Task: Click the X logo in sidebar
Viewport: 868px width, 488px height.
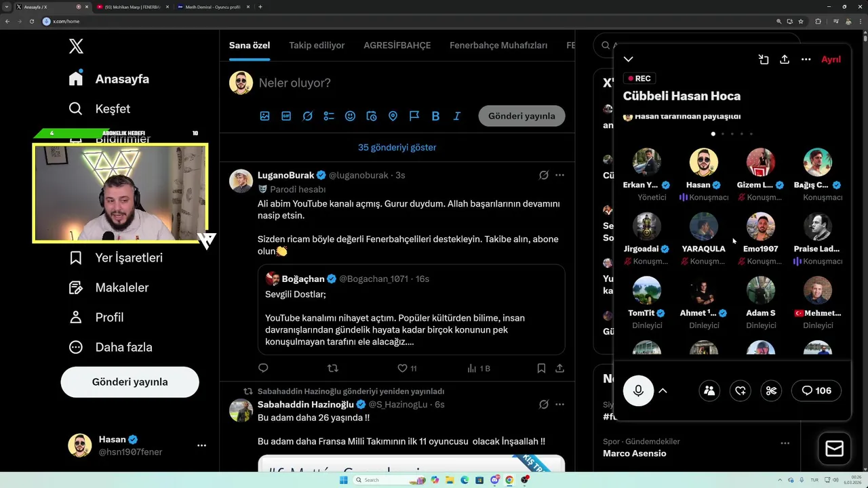Action: [x=76, y=46]
